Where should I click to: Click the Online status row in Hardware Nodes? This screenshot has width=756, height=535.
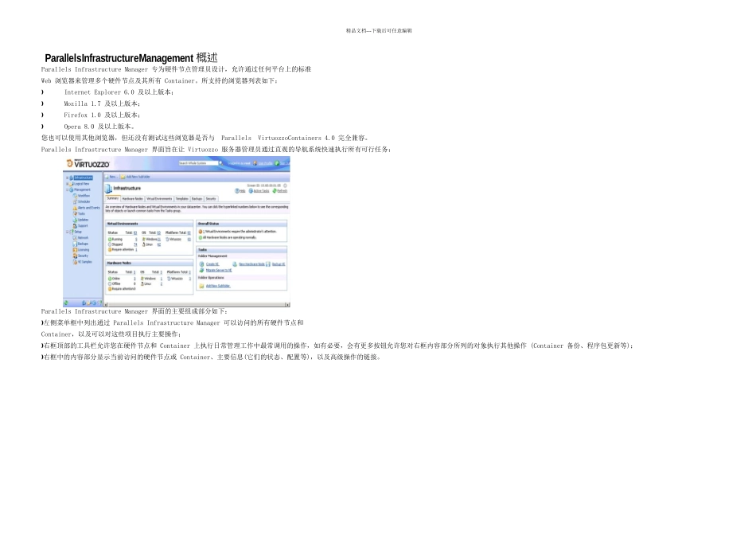(122, 279)
